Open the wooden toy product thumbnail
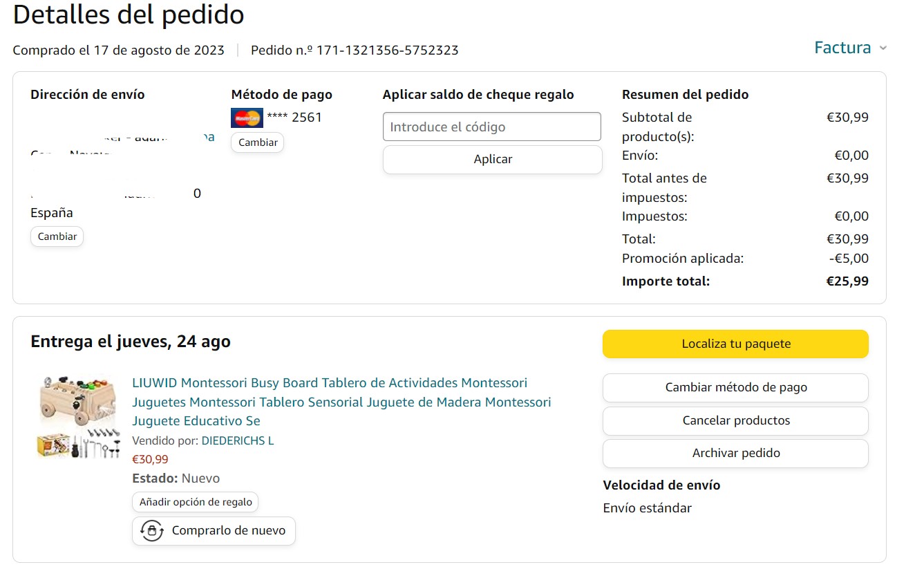The image size is (924, 567). coord(76,416)
